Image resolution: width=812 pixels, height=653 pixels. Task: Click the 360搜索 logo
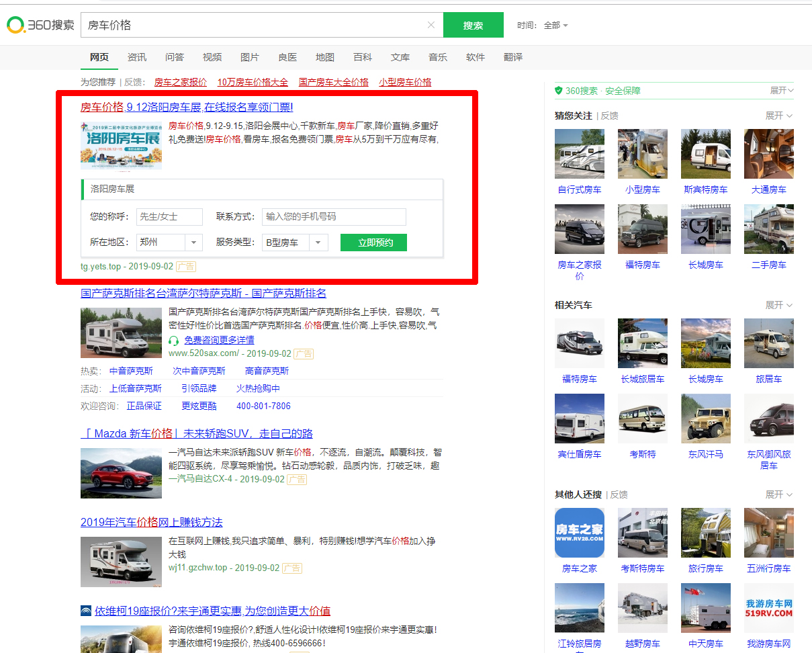tap(40, 26)
